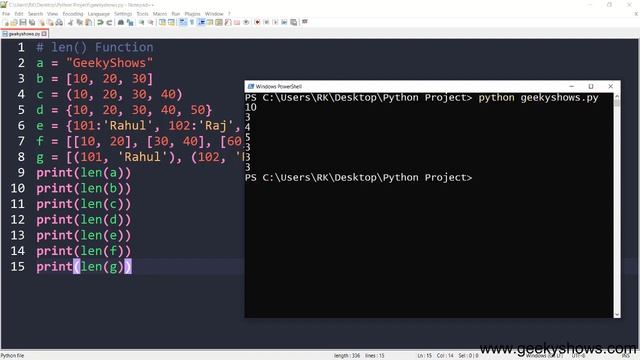Viewport: 640px width, 360px height.
Task: Click 'length : 336' in status bar
Action: [347, 356]
